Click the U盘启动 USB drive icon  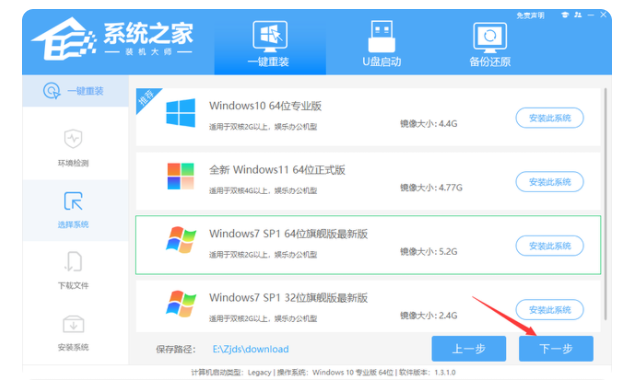pyautogui.click(x=381, y=36)
